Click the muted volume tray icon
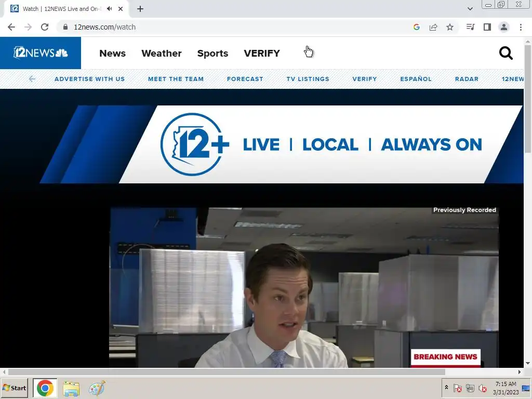 (482, 388)
